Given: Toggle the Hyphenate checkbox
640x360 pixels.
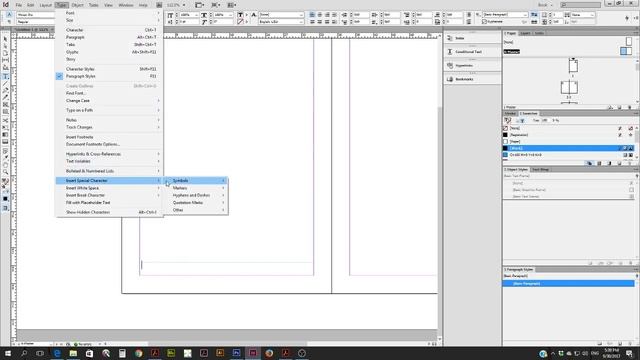Looking at the screenshot, I should [484, 22].
